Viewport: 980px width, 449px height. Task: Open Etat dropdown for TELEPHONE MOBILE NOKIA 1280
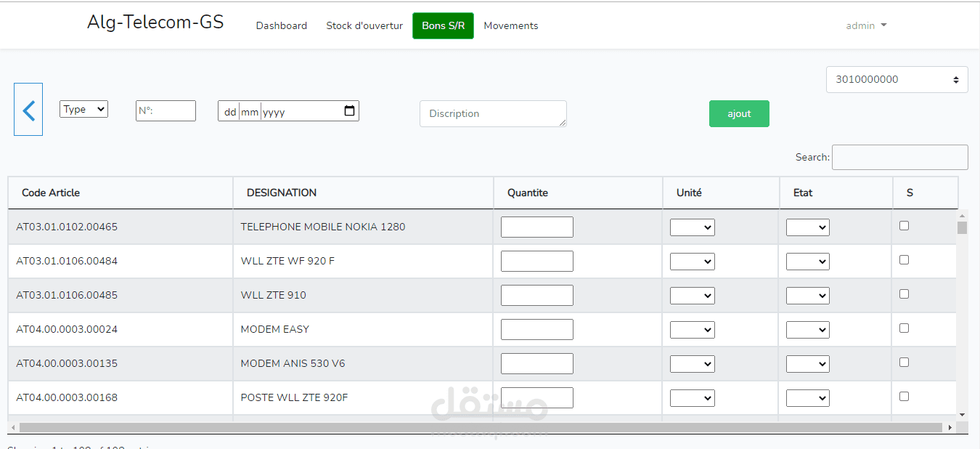pyautogui.click(x=808, y=227)
